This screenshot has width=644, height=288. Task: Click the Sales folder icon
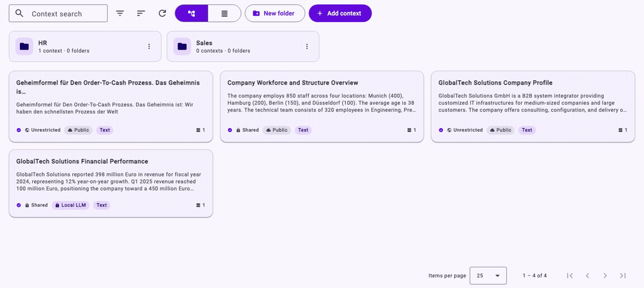point(182,46)
